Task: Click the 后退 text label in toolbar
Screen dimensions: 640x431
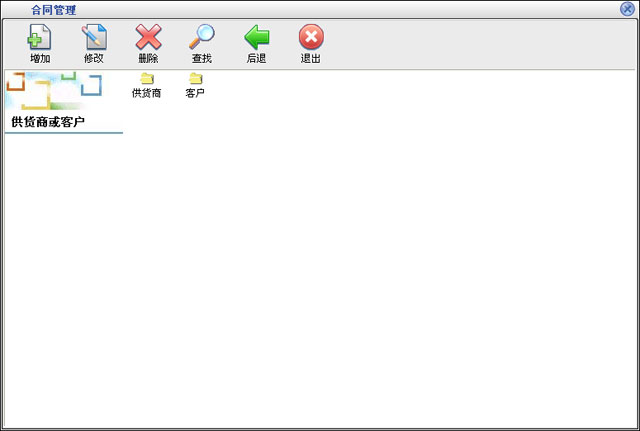Action: point(256,59)
